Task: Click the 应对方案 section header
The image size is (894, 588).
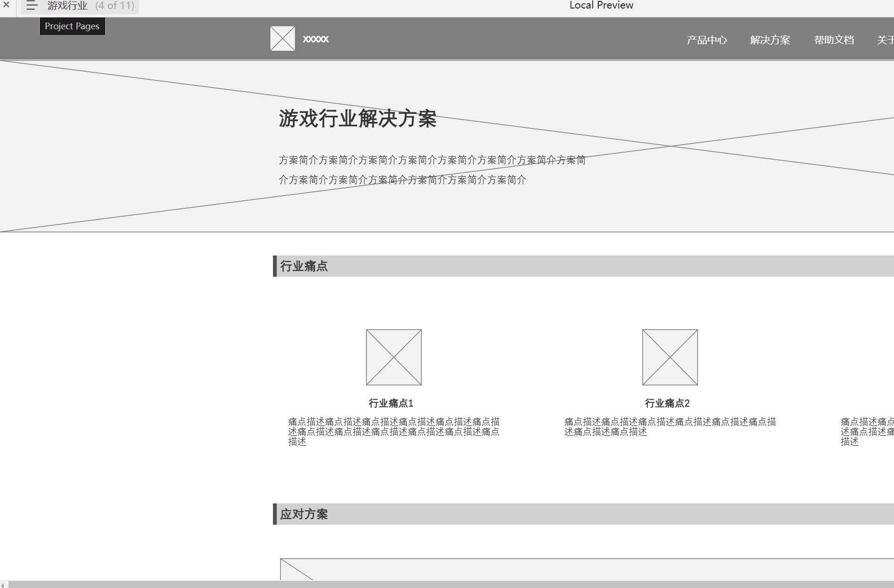Action: [583, 514]
